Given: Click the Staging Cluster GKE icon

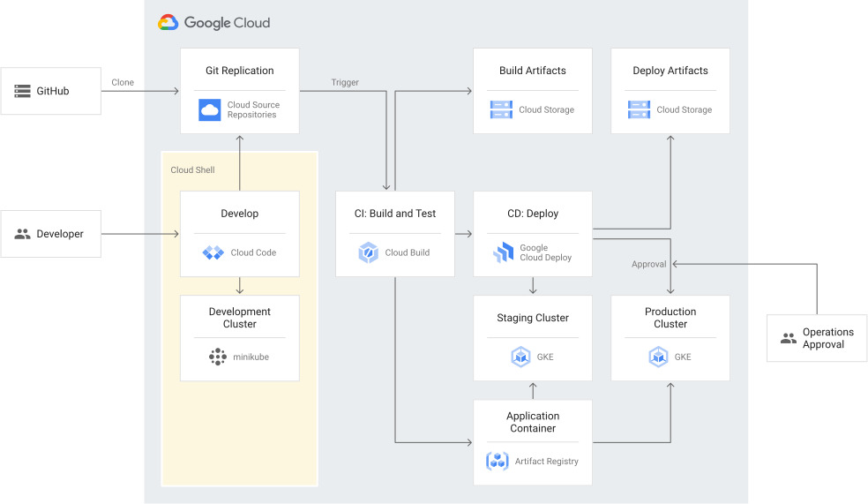Looking at the screenshot, I should 521,357.
